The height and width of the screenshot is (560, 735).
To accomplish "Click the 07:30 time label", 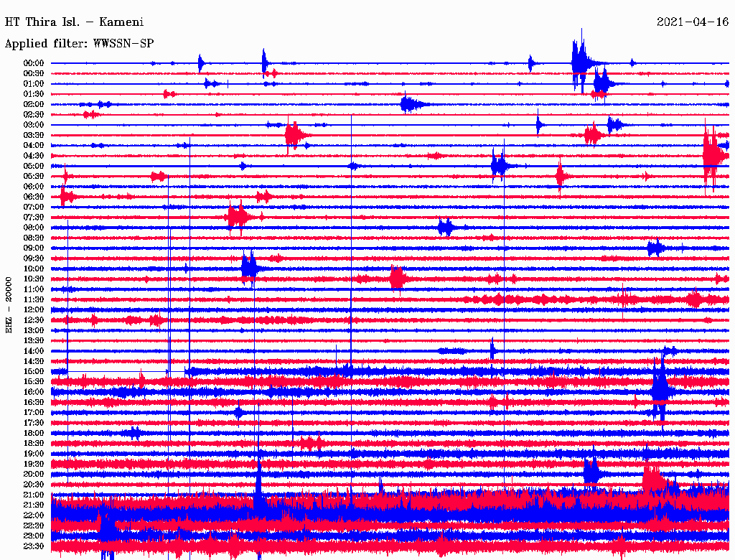I will tap(34, 217).
